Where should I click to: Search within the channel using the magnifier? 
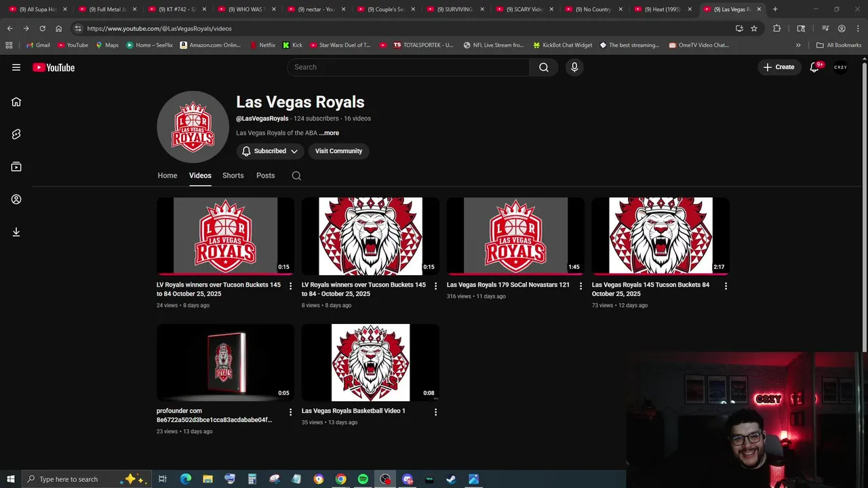point(296,176)
